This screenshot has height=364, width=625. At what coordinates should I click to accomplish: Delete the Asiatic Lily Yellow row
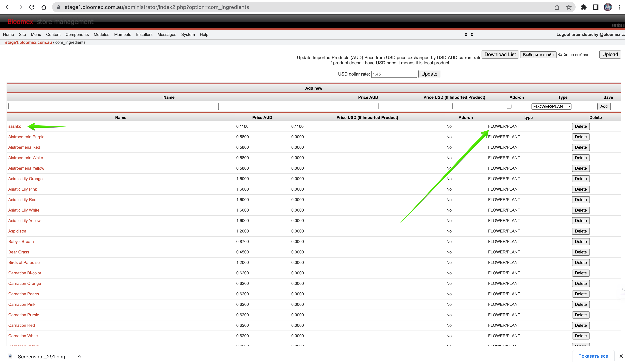(581, 221)
